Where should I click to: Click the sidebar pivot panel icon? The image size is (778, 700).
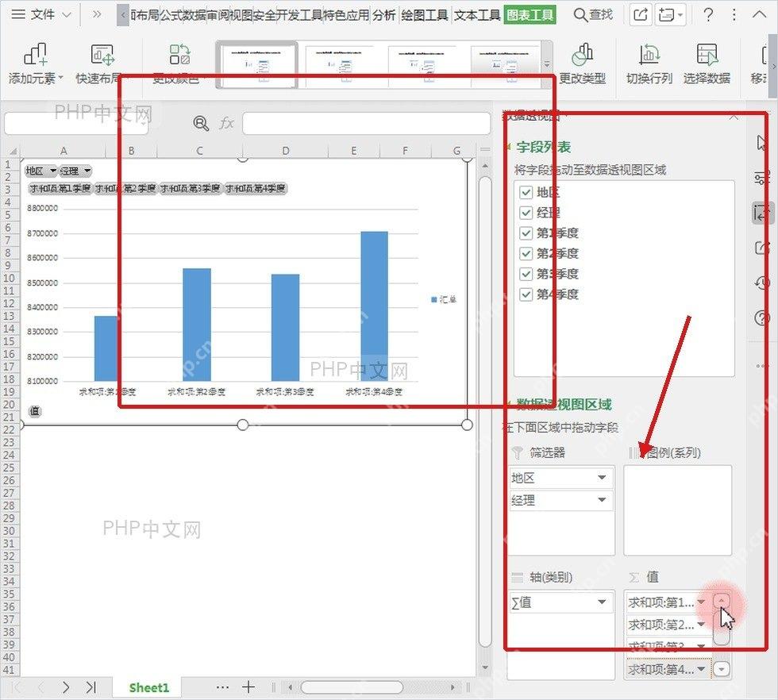click(x=761, y=213)
